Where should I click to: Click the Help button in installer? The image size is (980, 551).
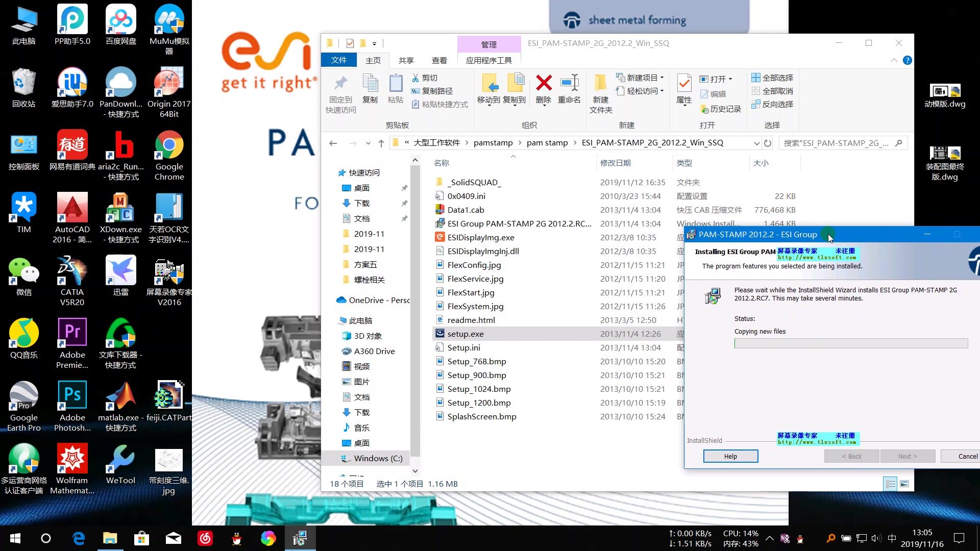coord(730,456)
